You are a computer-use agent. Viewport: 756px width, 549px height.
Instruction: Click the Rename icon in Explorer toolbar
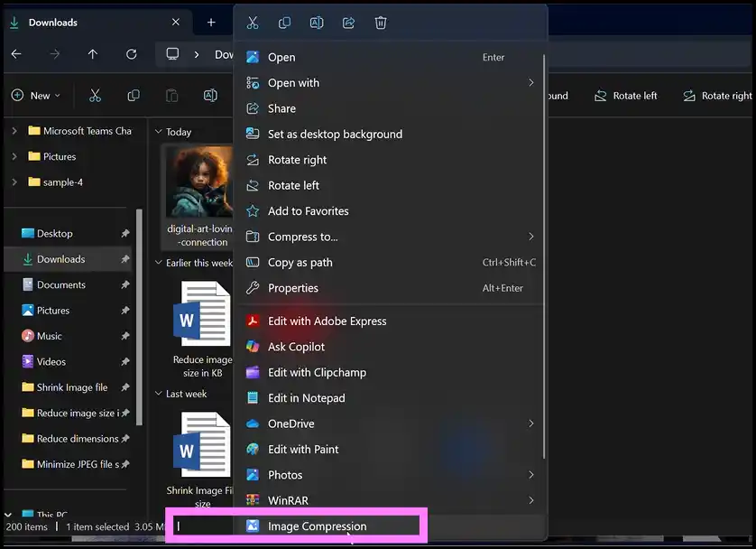211,96
